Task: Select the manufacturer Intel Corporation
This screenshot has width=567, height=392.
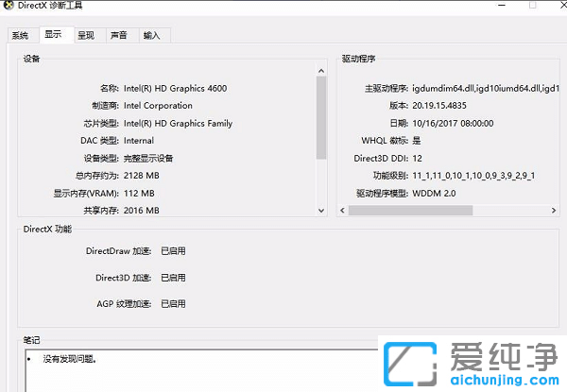Action: pyautogui.click(x=158, y=106)
